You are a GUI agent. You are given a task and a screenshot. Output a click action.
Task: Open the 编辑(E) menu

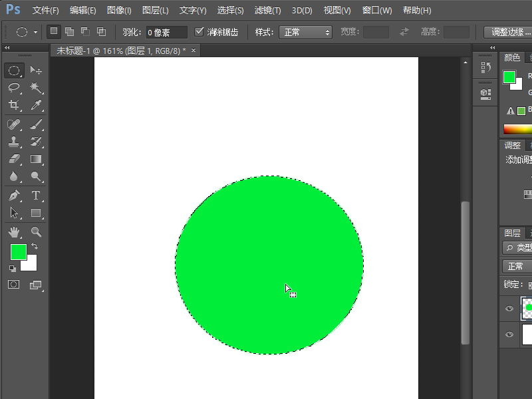coord(82,11)
